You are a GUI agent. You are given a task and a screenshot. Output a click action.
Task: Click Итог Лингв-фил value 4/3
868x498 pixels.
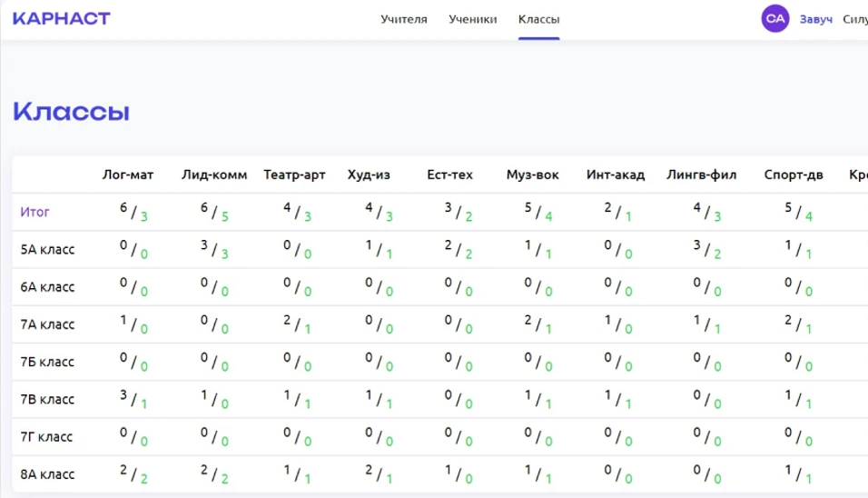[707, 212]
